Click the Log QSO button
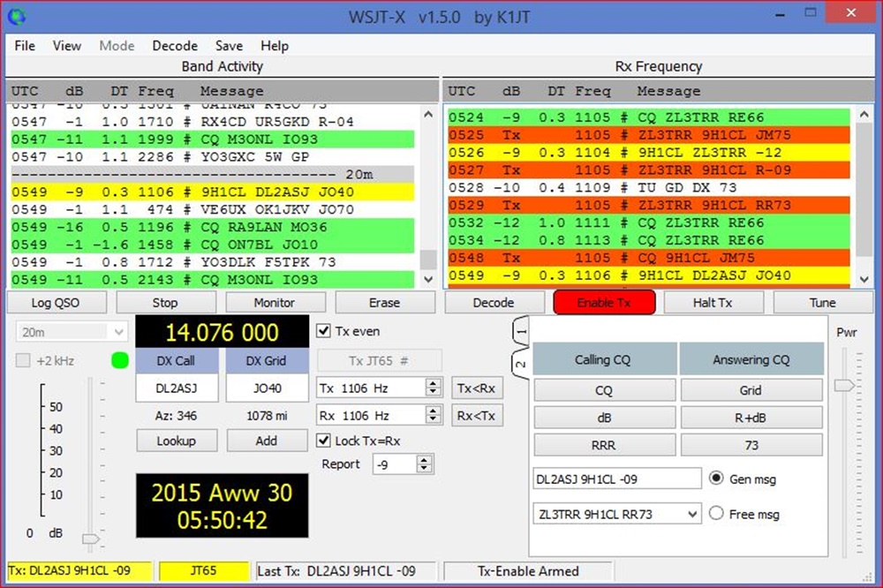883x588 pixels. pyautogui.click(x=55, y=303)
